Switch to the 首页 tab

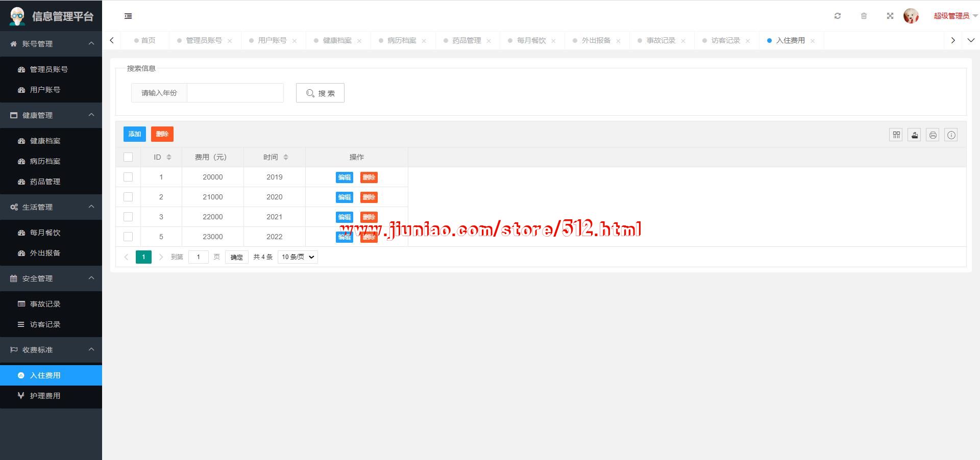click(145, 40)
